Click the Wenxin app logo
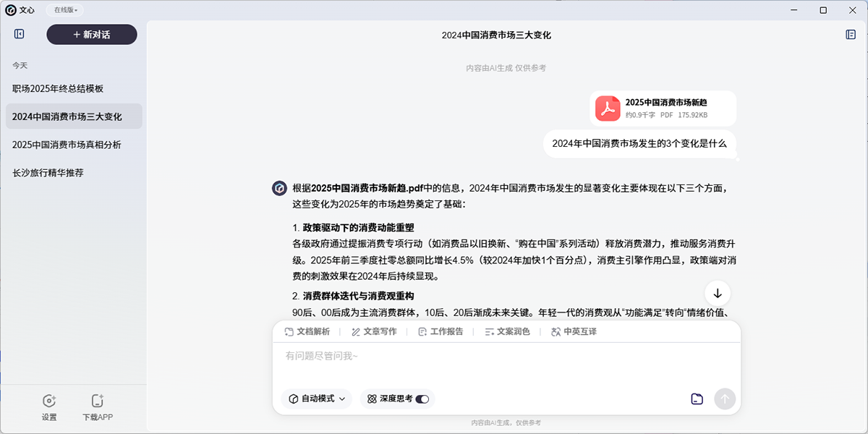This screenshot has height=434, width=868. (x=11, y=10)
